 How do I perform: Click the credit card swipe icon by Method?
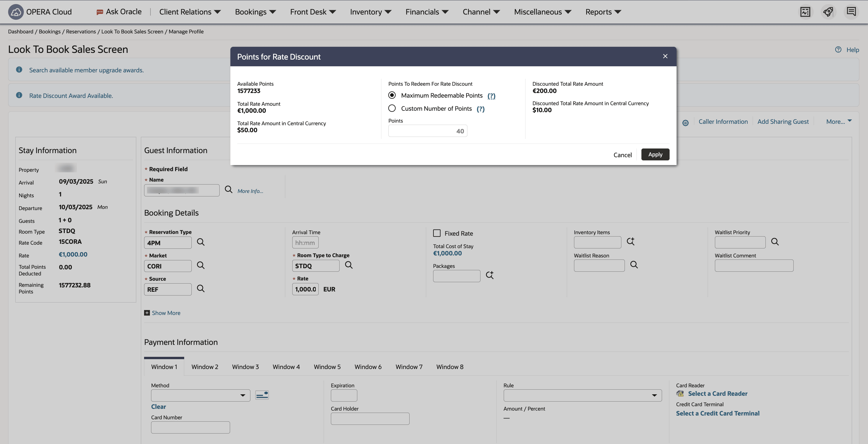point(262,395)
